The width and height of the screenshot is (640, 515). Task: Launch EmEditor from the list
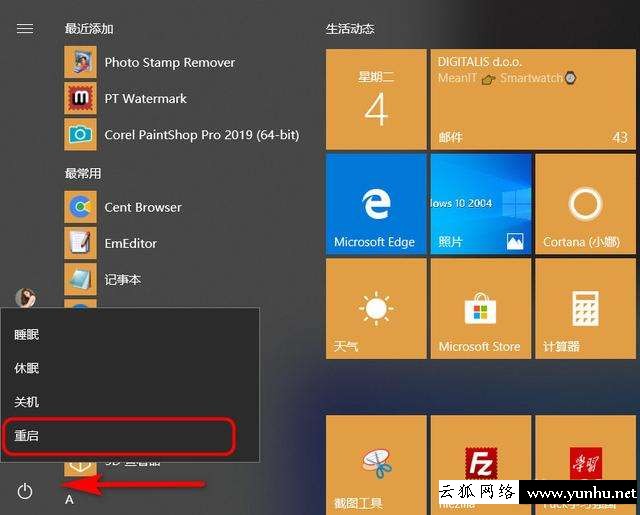pos(131,243)
